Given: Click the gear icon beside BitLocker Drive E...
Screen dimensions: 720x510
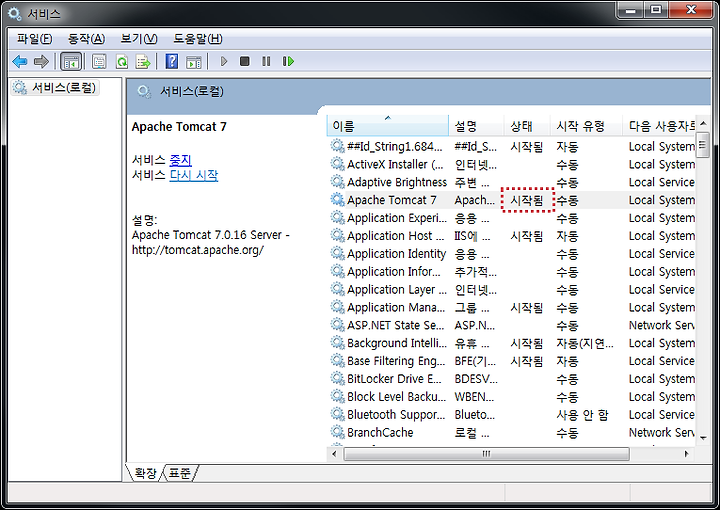Looking at the screenshot, I should (x=338, y=379).
